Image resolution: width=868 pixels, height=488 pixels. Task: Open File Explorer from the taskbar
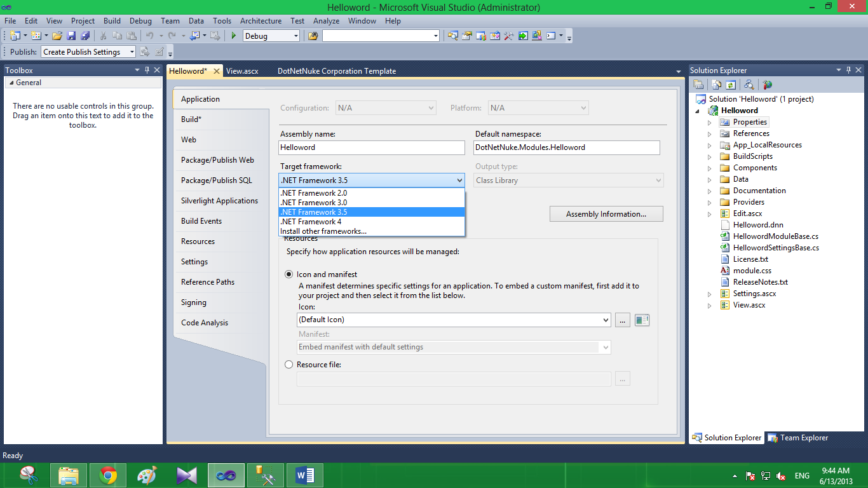(x=69, y=475)
